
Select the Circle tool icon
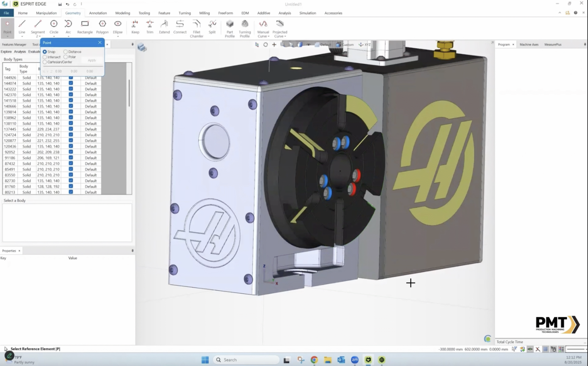pyautogui.click(x=54, y=24)
